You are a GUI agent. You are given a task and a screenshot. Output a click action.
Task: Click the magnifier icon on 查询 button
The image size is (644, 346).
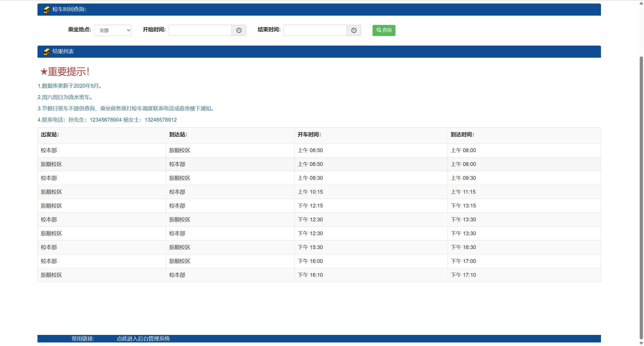[378, 30]
